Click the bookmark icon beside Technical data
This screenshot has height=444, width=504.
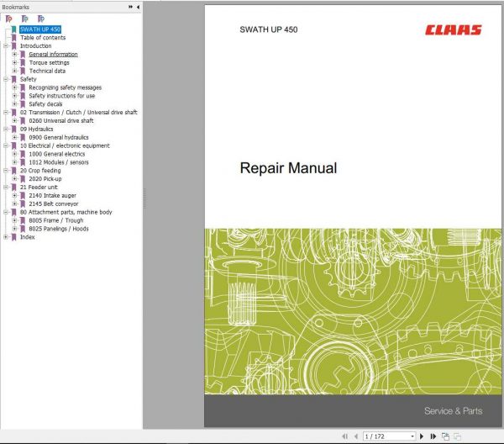[23, 71]
